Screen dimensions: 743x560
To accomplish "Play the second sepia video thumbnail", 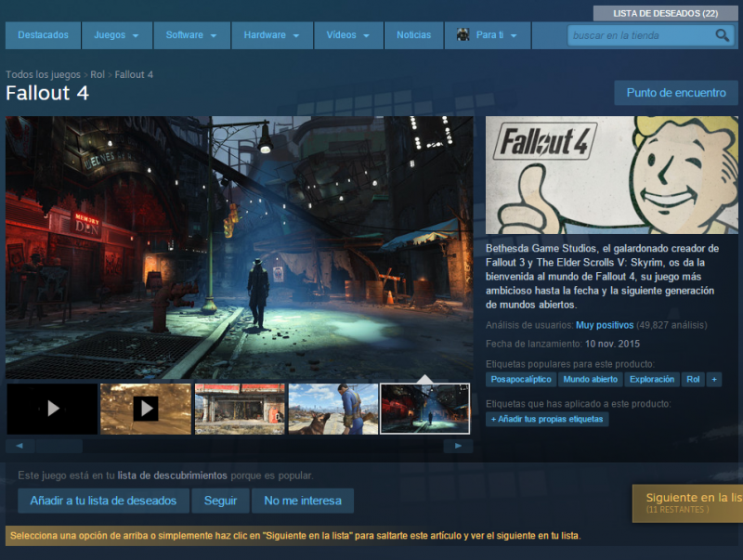I will coord(146,409).
